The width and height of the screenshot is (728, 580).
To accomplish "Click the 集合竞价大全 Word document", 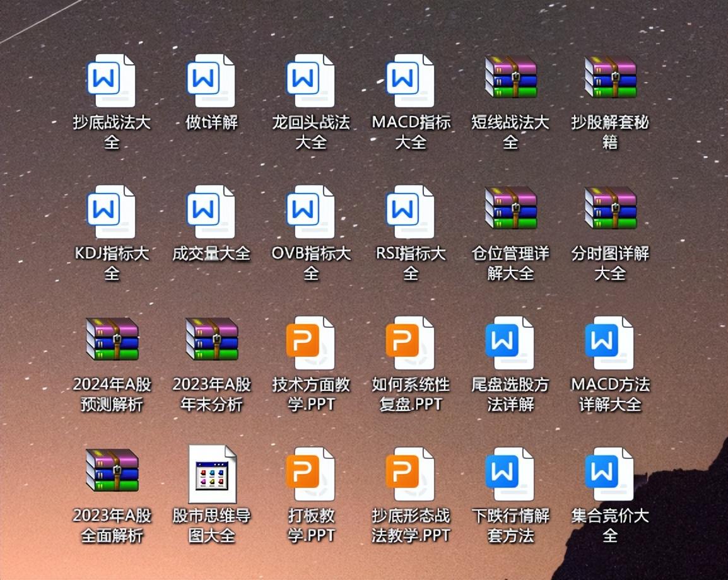I will click(610, 474).
